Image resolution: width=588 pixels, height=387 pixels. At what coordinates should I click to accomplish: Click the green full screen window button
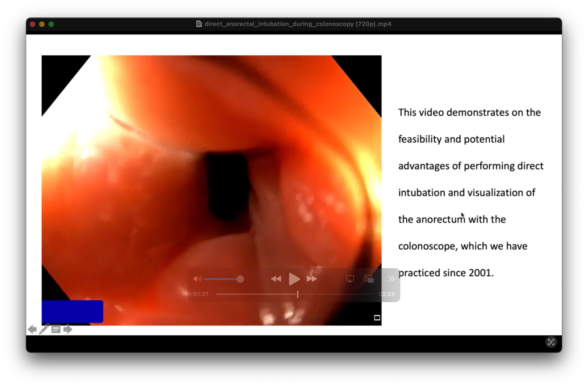(51, 24)
